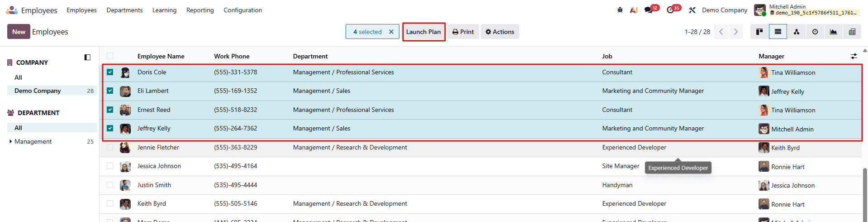Open the Learning menu
The image size is (868, 222).
pyautogui.click(x=164, y=10)
